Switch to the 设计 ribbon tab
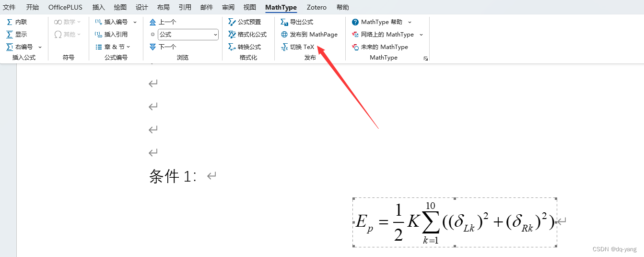Viewport: 644px width, 257px height. (141, 7)
